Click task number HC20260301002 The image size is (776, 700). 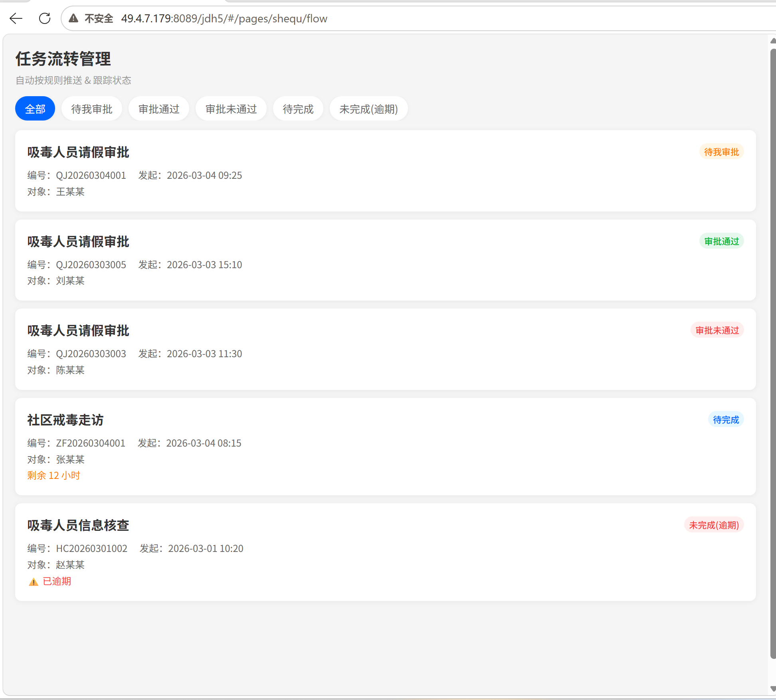pos(92,549)
